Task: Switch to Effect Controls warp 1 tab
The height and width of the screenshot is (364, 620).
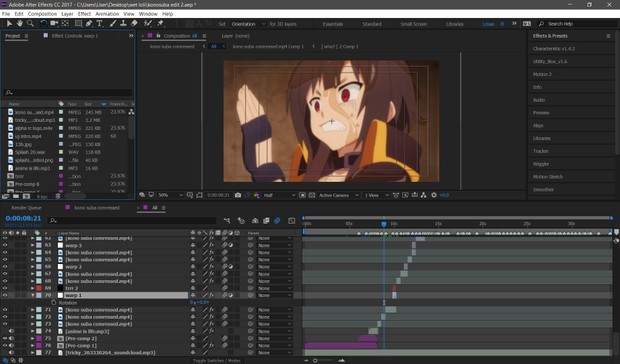Action: coord(75,36)
